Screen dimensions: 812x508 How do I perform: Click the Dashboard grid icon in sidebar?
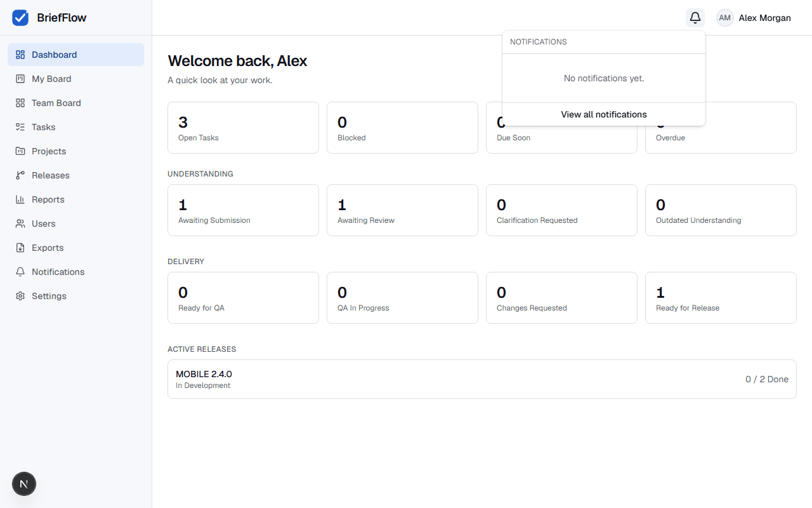pos(20,55)
